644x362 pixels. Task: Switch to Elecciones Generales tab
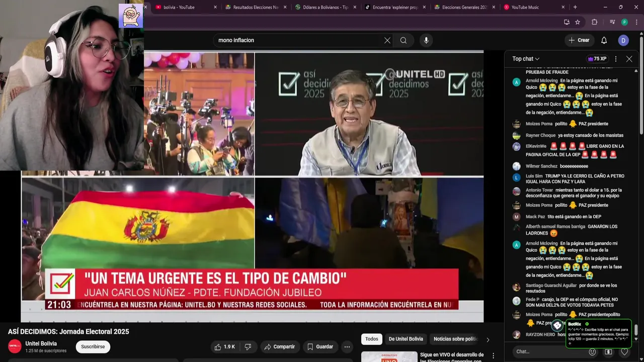pos(463,7)
